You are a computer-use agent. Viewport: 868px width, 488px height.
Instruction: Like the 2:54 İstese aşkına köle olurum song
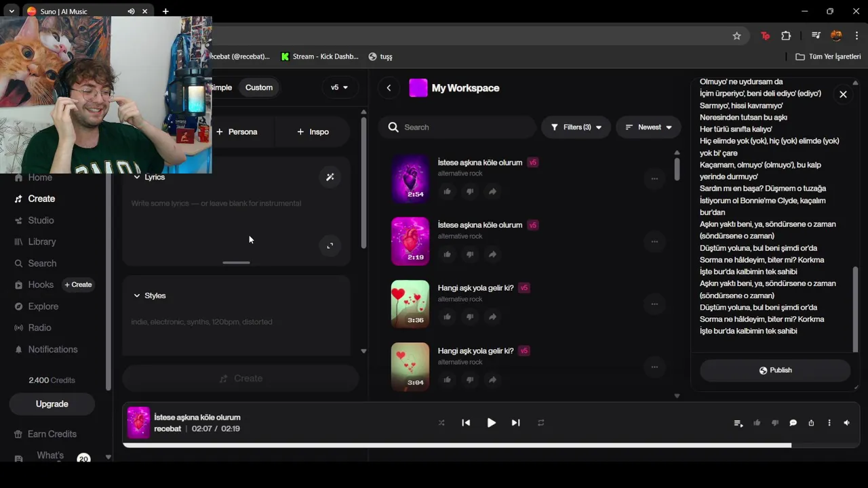[x=448, y=191]
